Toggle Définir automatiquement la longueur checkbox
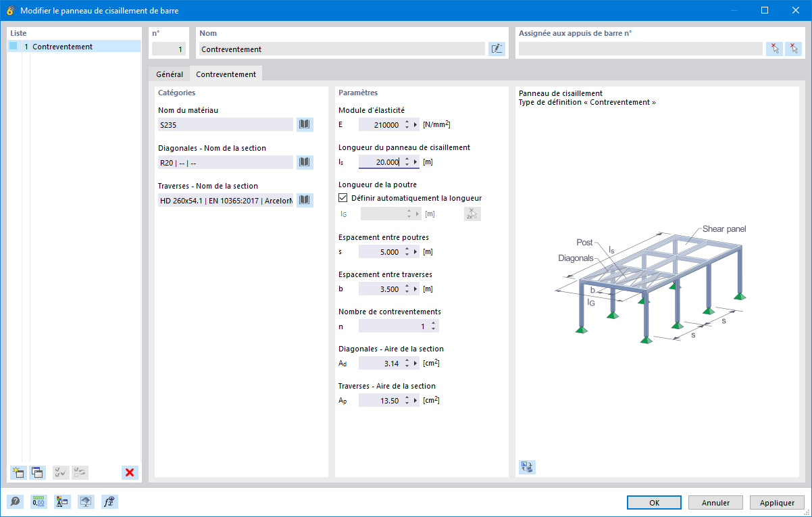Screen dimensions: 812x517 click(x=342, y=198)
